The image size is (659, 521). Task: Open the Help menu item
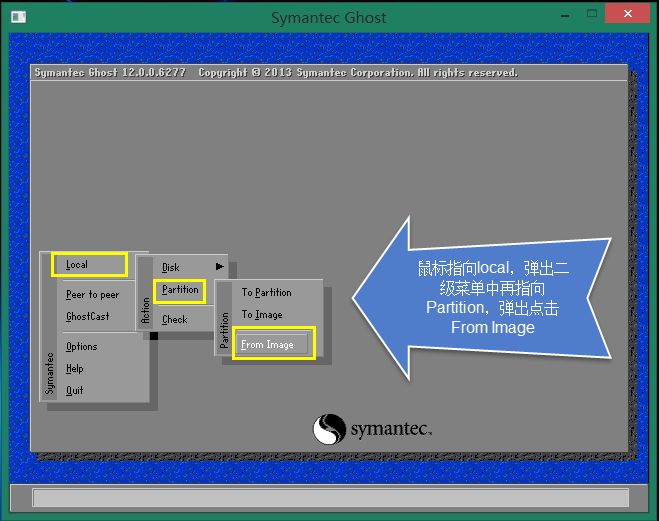(x=74, y=368)
